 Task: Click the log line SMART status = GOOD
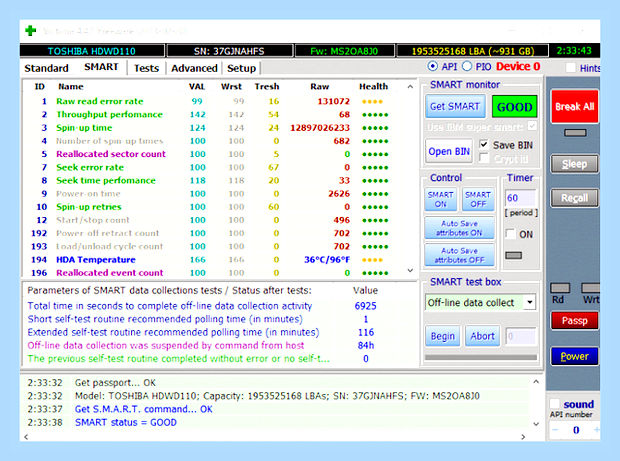(126, 422)
